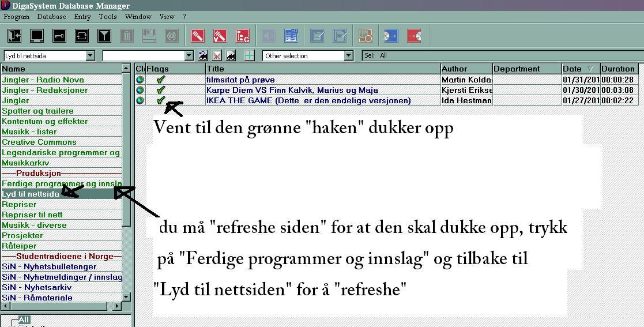This screenshot has height=327, width=644.
Task: Click the Flags column header
Action: [x=175, y=69]
